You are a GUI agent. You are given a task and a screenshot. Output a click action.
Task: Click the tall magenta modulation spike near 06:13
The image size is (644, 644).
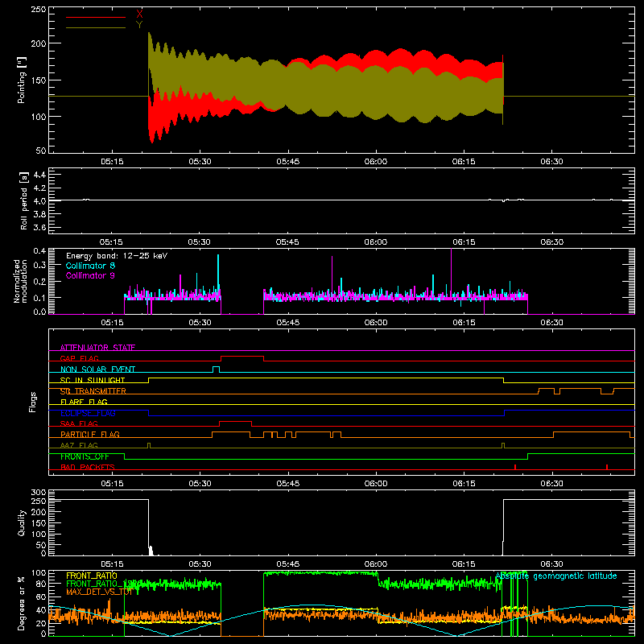point(452,271)
